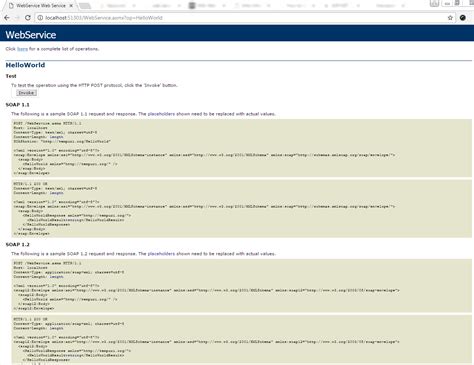Click the Invoke button
This screenshot has width=474, height=365.
26,93
